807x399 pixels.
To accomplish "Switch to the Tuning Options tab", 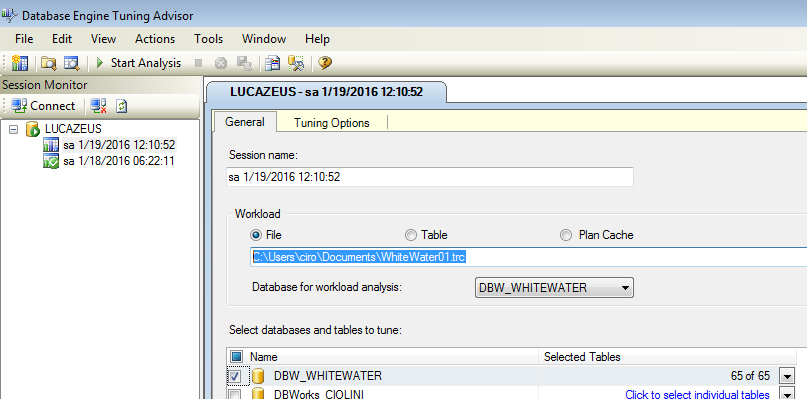I will 332,123.
